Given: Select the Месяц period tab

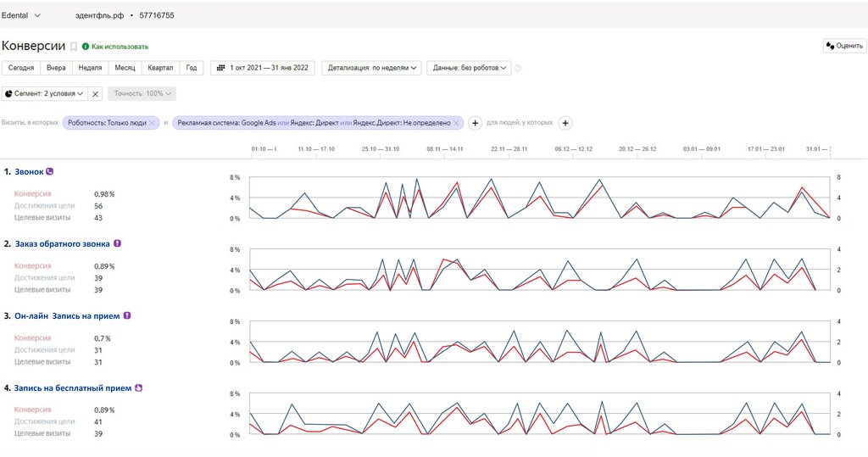Looking at the screenshot, I should [125, 68].
